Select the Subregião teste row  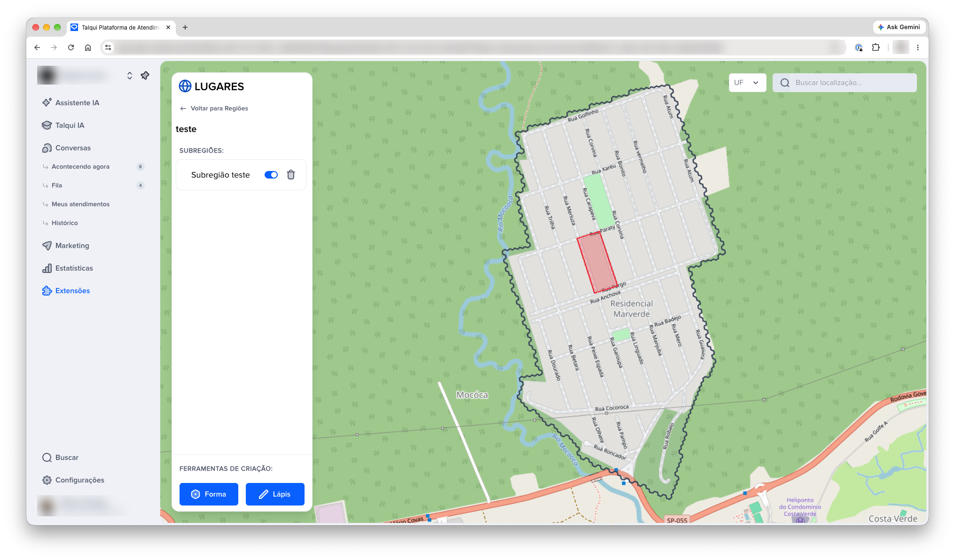coord(241,175)
